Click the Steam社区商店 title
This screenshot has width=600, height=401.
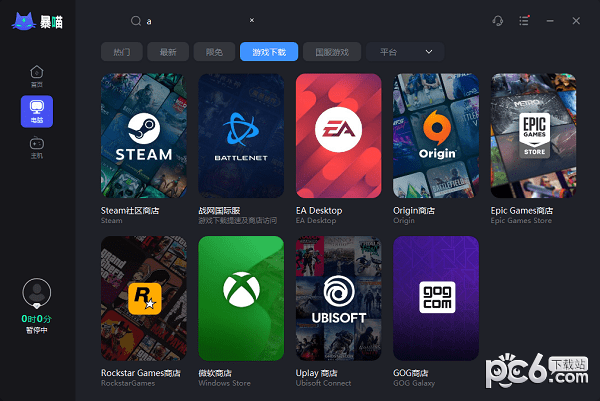click(x=130, y=210)
